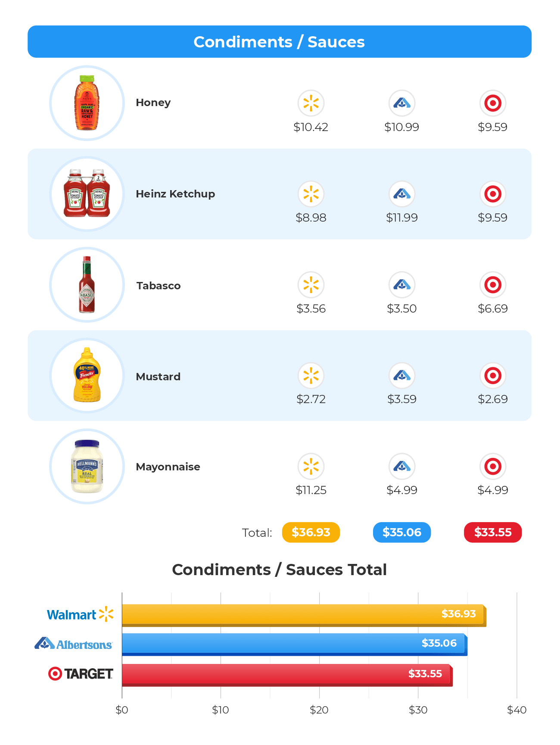The width and height of the screenshot is (560, 745).
Task: Select the honey bottle product image
Action: 87,103
